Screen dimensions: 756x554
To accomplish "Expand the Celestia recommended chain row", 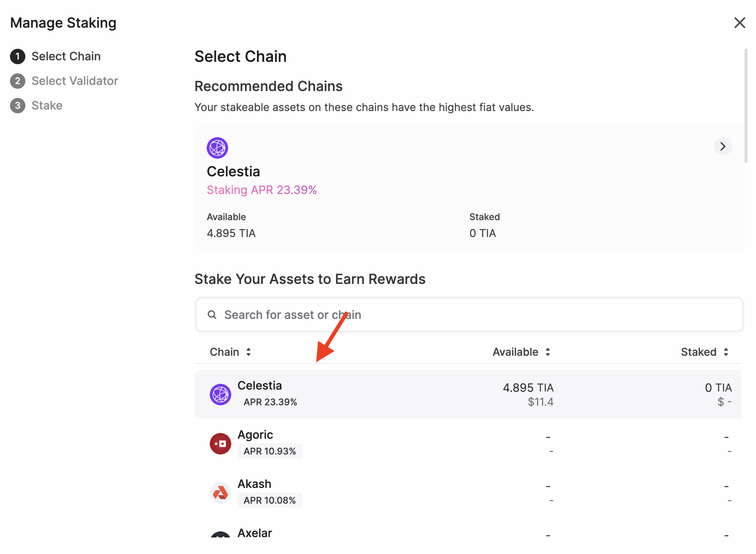I will coord(723,146).
